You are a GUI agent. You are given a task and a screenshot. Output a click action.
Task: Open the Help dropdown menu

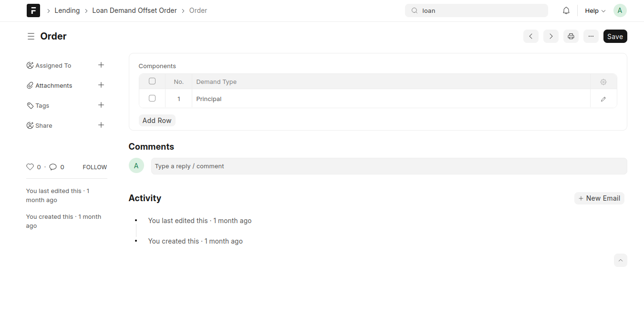click(x=595, y=10)
